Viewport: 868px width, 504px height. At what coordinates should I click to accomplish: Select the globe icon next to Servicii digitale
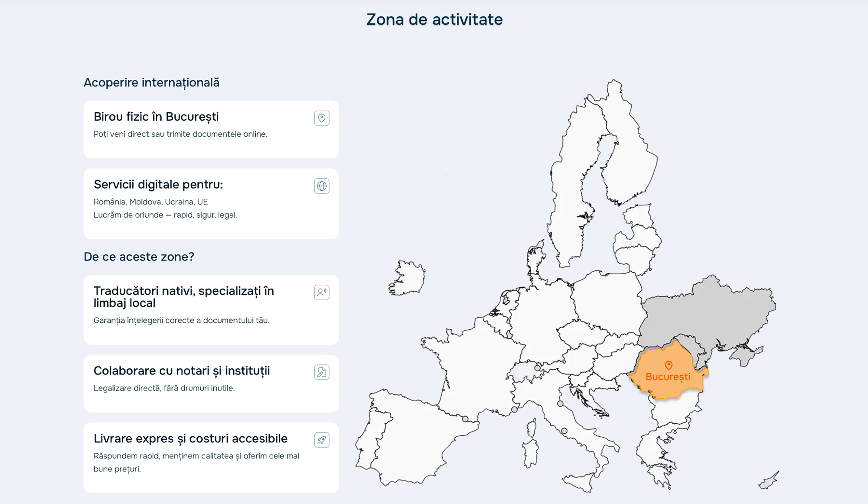click(322, 186)
